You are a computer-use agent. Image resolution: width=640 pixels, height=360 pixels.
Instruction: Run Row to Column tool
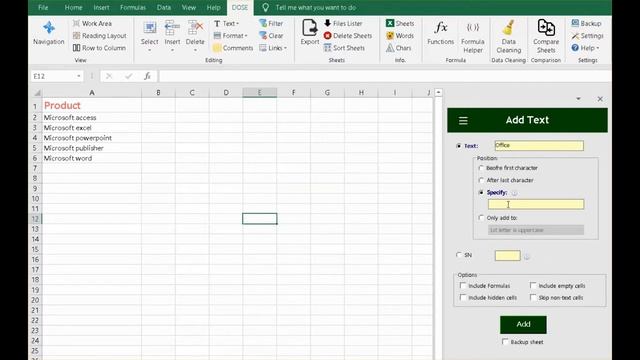pyautogui.click(x=99, y=48)
